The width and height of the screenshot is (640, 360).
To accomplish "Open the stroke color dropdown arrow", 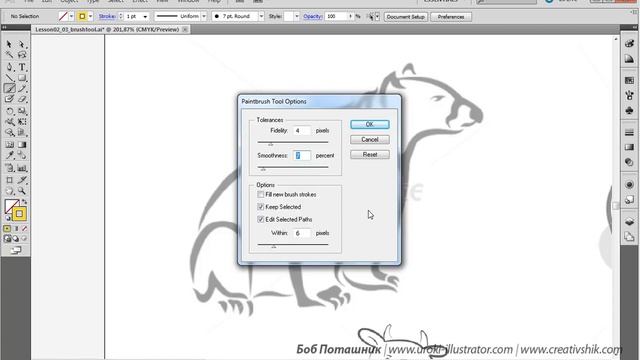I will coord(90,16).
